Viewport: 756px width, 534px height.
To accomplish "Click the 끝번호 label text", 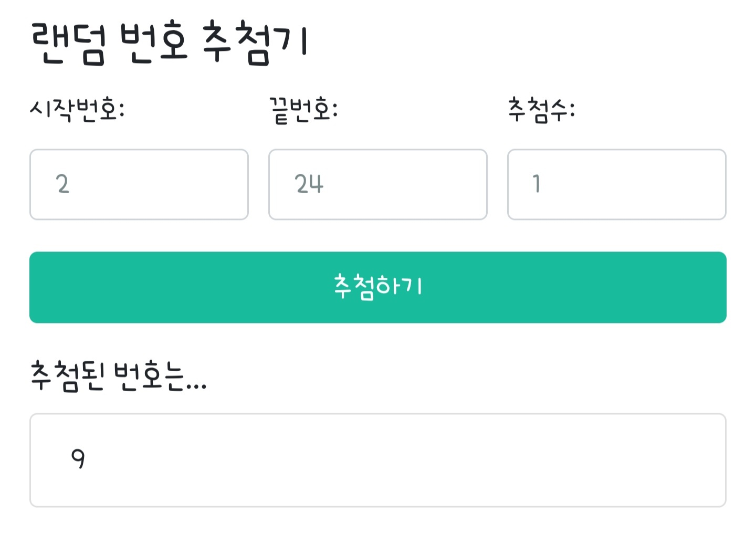I will (303, 110).
